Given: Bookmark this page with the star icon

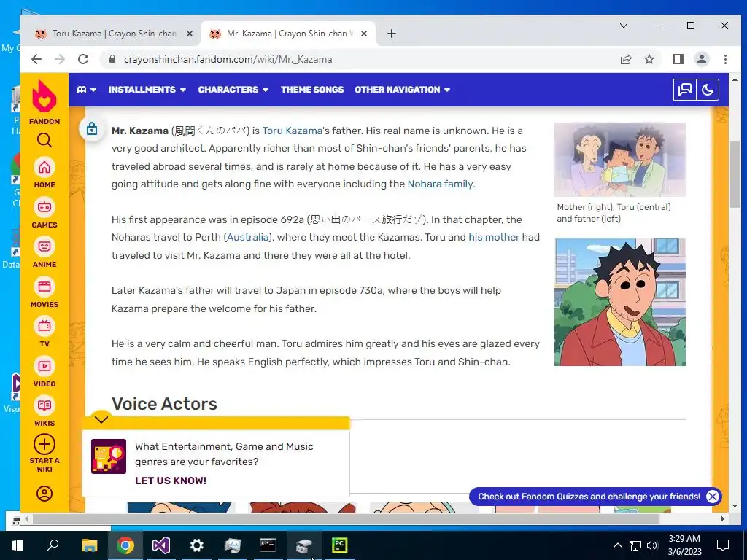Looking at the screenshot, I should [x=649, y=59].
